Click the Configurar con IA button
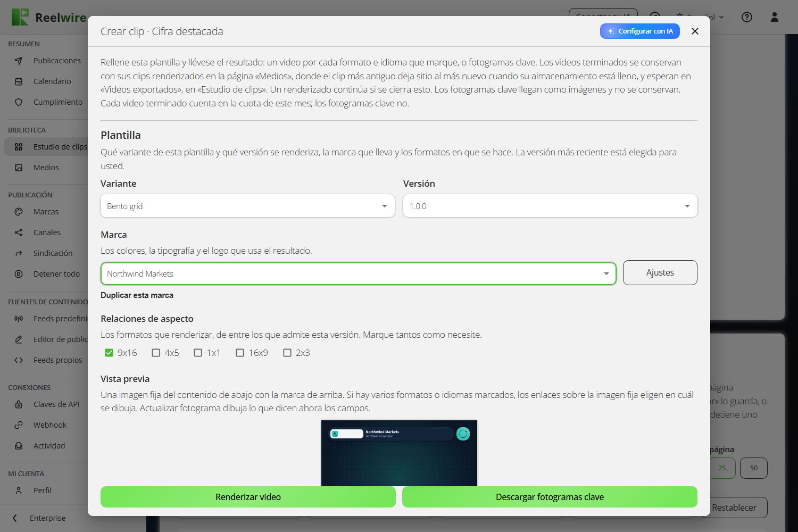 640,31
